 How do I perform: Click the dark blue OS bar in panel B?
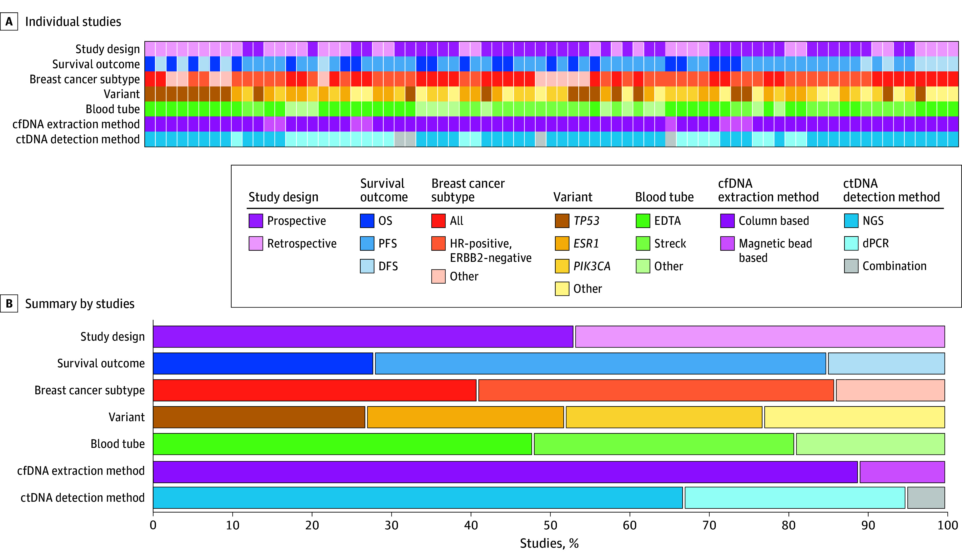(263, 363)
